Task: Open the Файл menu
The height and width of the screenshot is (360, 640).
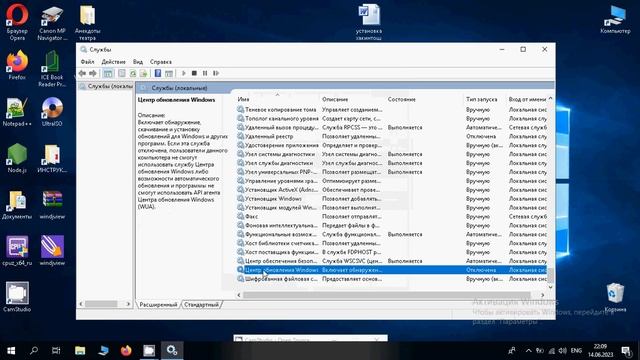Action: click(x=87, y=62)
